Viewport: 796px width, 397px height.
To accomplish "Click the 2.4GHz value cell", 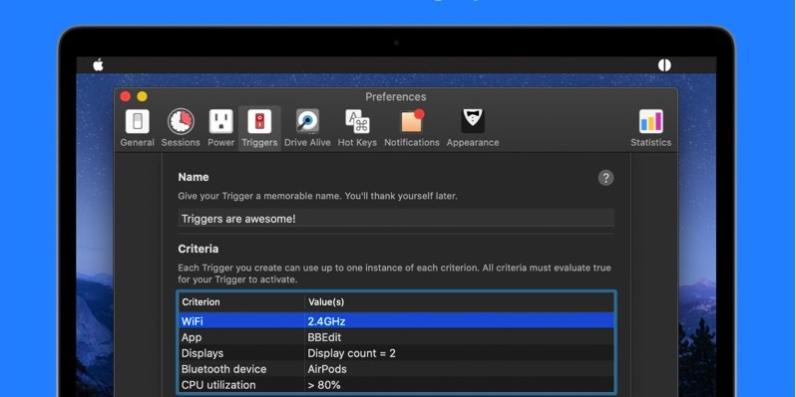I will point(326,321).
